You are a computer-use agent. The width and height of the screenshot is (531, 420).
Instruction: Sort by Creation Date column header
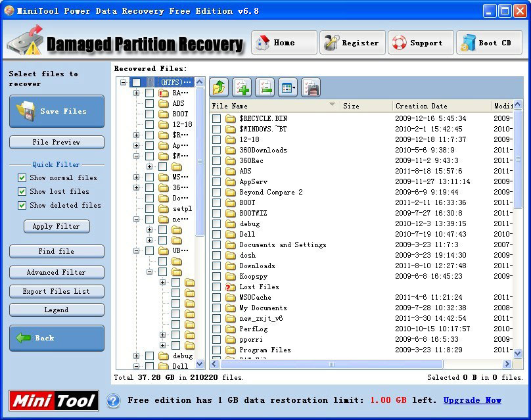click(x=442, y=106)
